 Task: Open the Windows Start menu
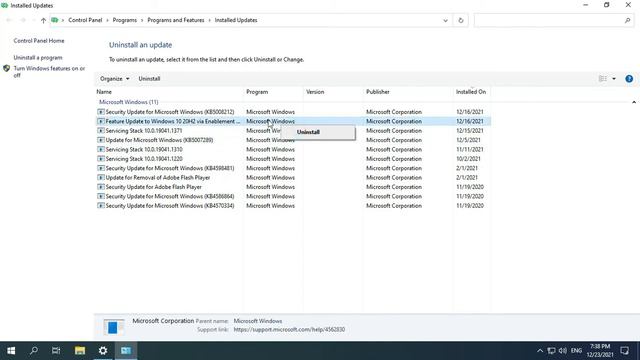tap(11, 351)
